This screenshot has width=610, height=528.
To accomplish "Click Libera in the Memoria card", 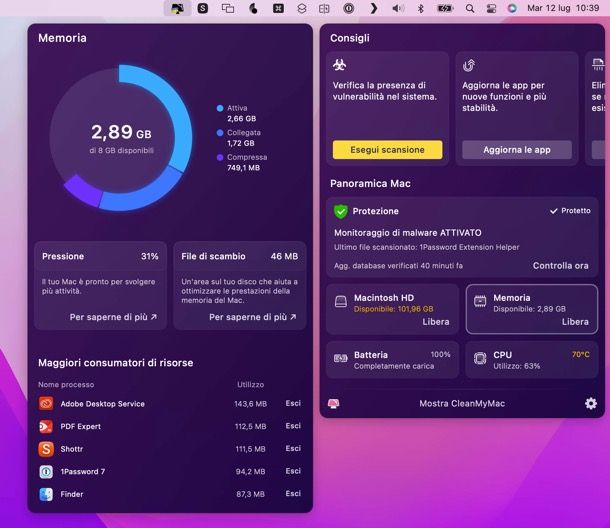I will coord(575,322).
